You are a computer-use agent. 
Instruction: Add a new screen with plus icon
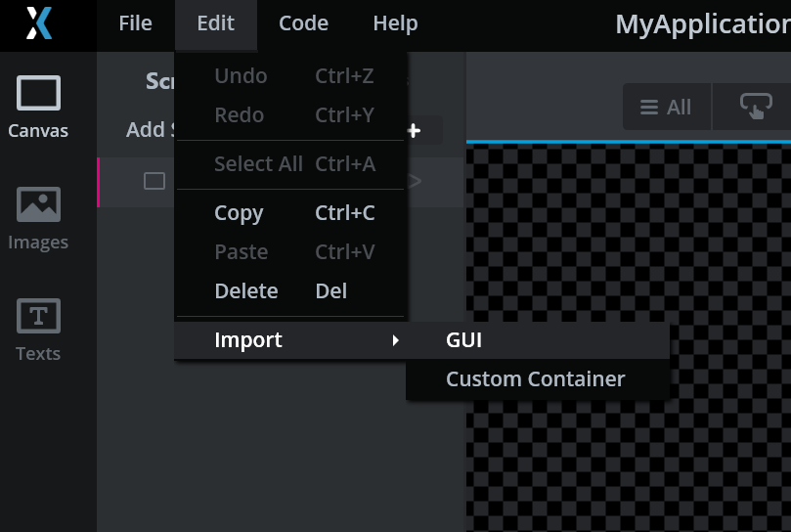415,131
